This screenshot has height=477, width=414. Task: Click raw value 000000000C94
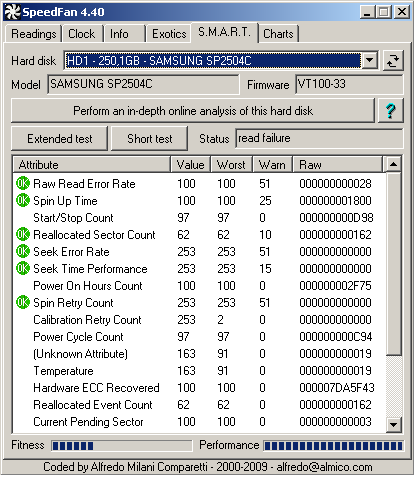pyautogui.click(x=335, y=337)
